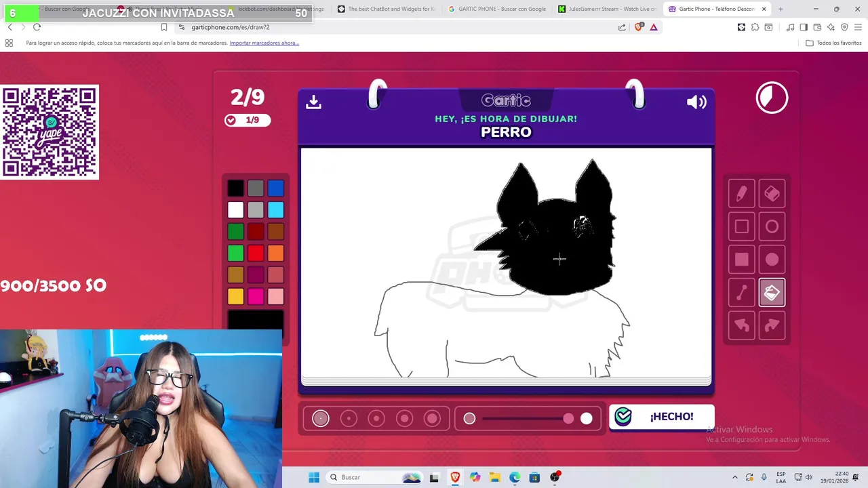Pick the bright green color swatch

[235, 253]
